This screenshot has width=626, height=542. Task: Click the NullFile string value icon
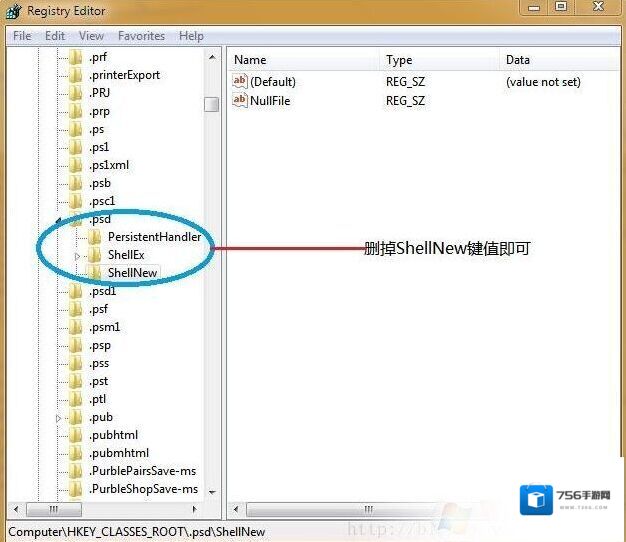pyautogui.click(x=239, y=101)
